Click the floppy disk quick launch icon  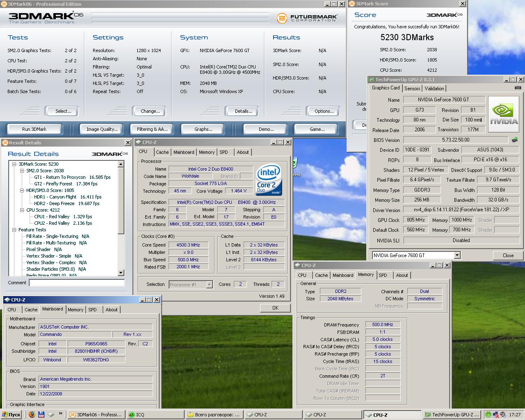click(41, 415)
